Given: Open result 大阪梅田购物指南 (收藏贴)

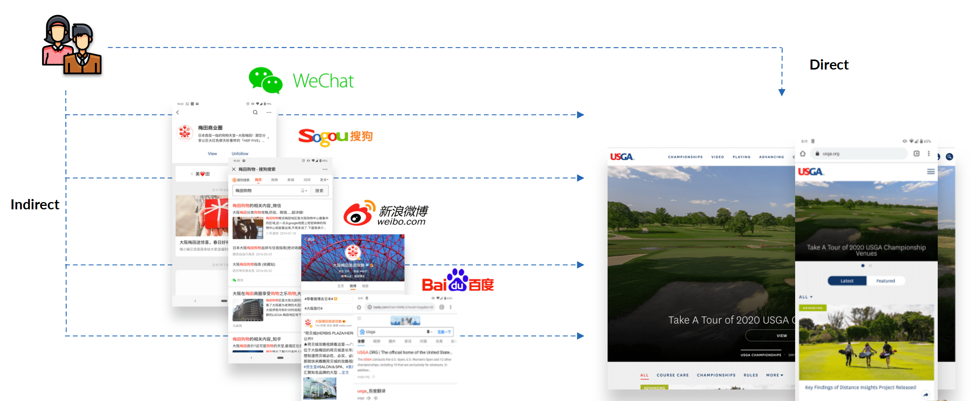Looking at the screenshot, I should pyautogui.click(x=254, y=264).
